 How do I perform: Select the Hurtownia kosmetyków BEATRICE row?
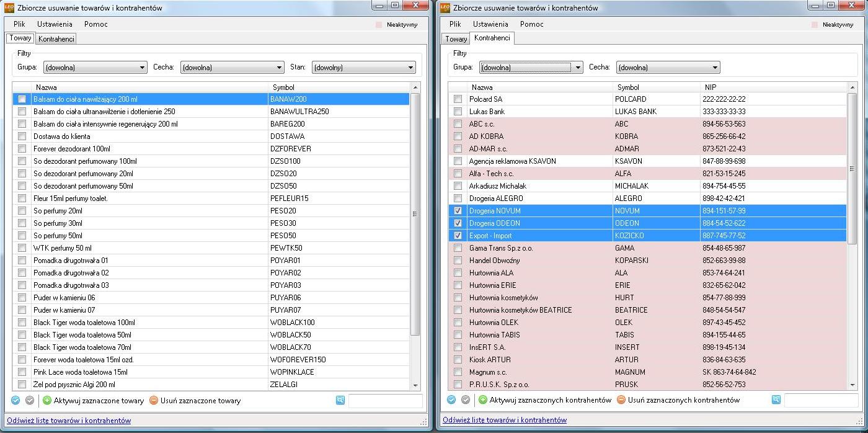coord(647,310)
